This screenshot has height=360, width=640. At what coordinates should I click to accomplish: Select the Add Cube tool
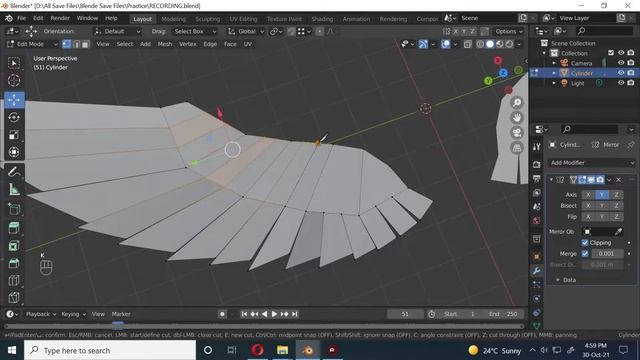(14, 209)
